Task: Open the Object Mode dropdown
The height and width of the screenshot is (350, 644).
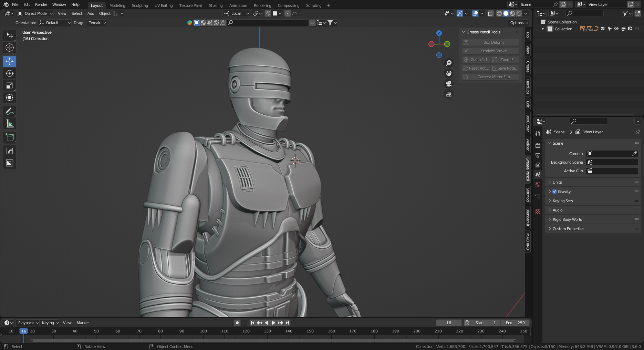Action: click(x=35, y=13)
